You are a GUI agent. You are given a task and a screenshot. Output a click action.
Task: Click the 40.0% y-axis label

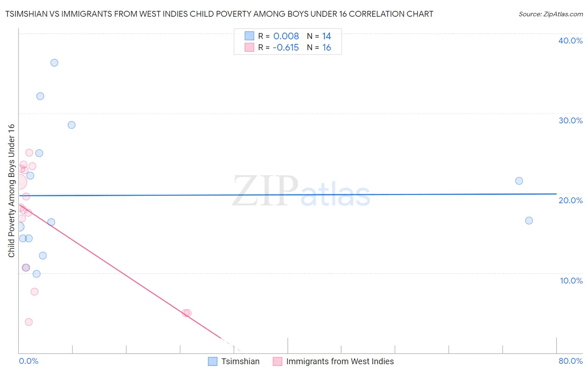coord(570,41)
